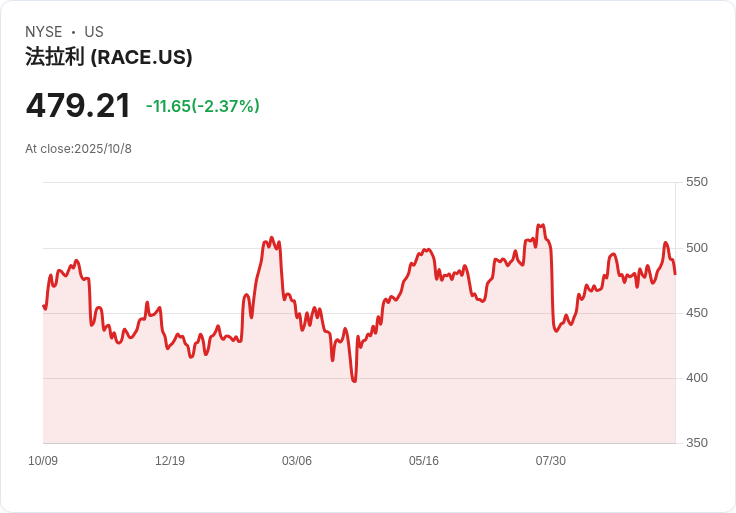736x513 pixels.
Task: Select the 07/30 date on x-axis
Action: (551, 461)
